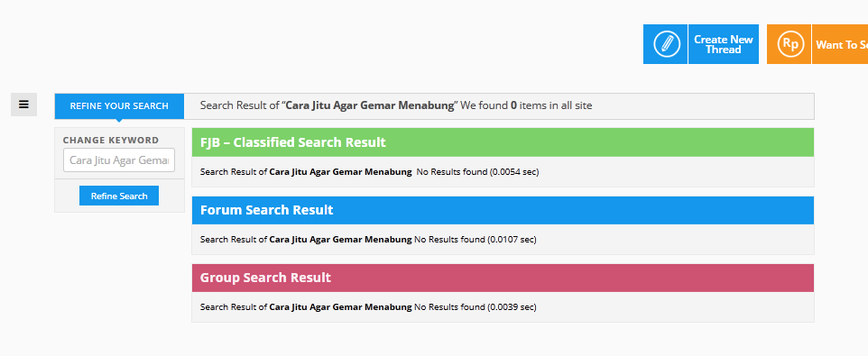Click text 'No Results found (0.0054 sec)'
The image size is (868, 356).
click(477, 172)
